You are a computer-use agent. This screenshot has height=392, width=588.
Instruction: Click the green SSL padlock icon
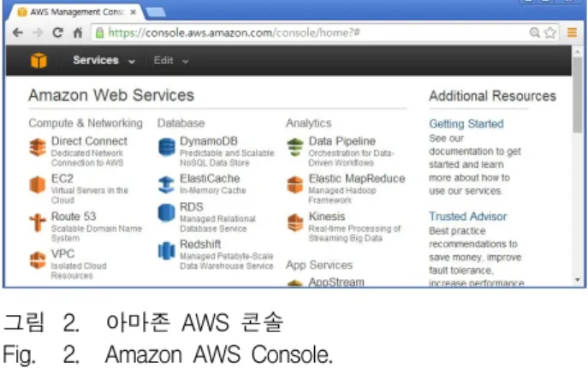point(99,33)
